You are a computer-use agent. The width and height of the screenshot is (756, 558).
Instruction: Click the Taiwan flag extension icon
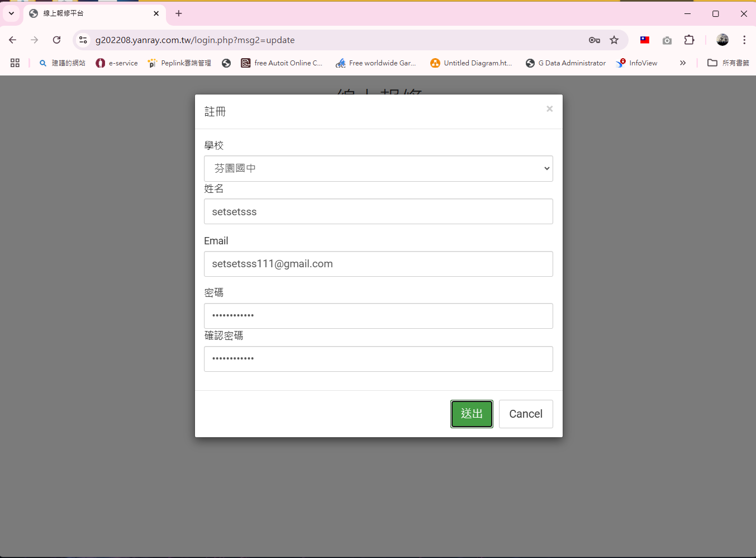coord(645,40)
